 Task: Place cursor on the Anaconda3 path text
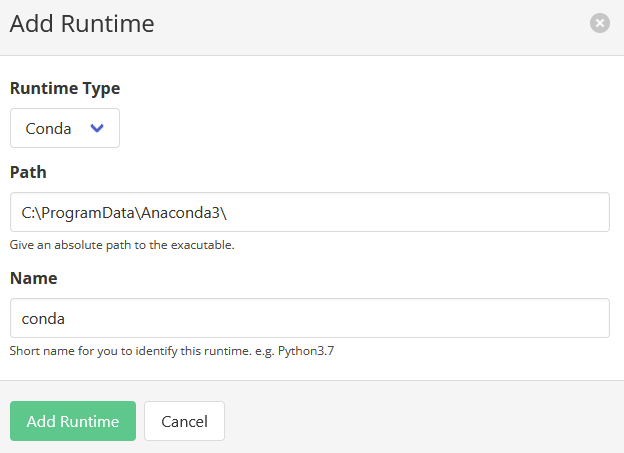coord(185,213)
